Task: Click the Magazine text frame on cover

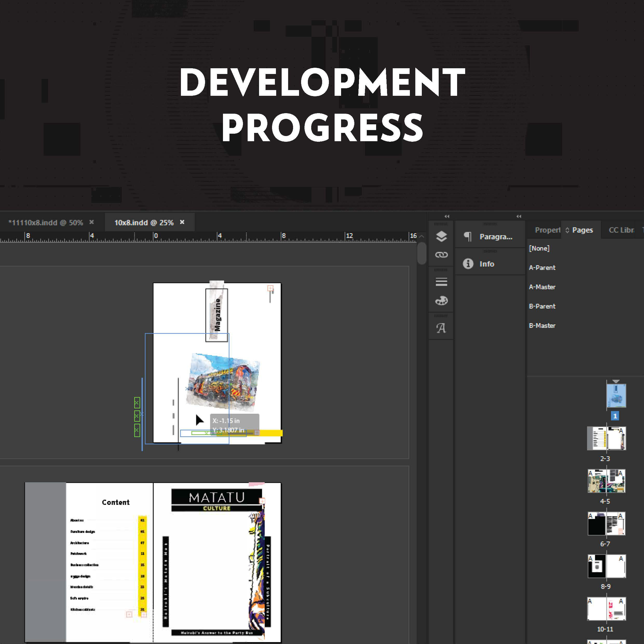Action: coord(217,315)
